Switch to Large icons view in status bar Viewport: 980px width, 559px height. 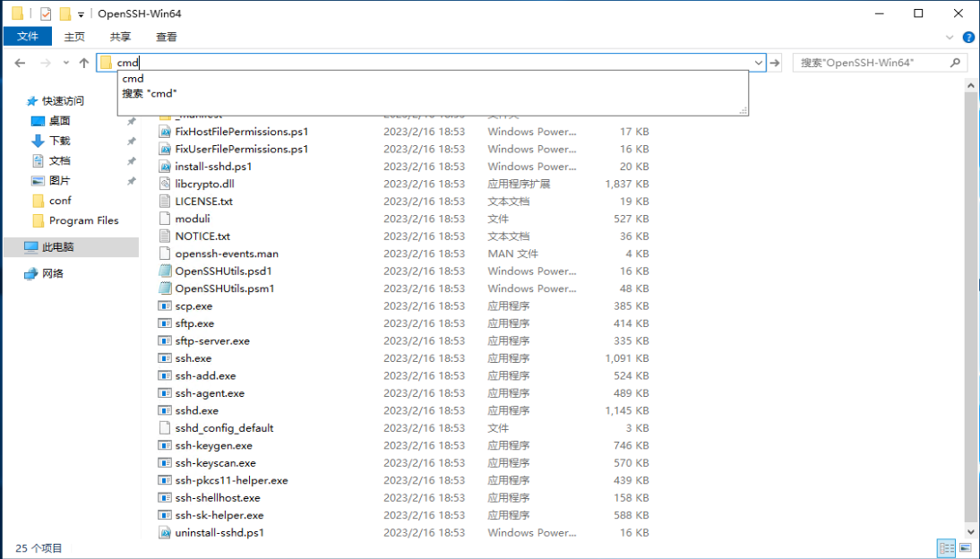click(966, 548)
